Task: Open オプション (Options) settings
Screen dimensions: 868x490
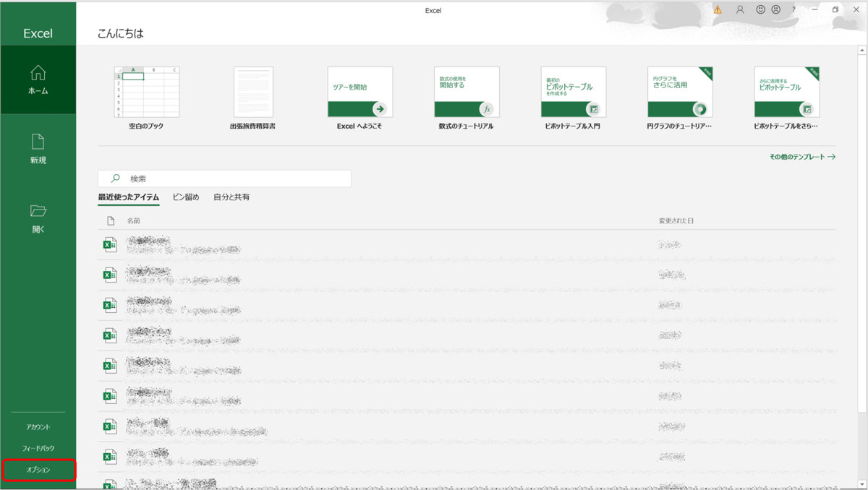Action: pyautogui.click(x=38, y=470)
